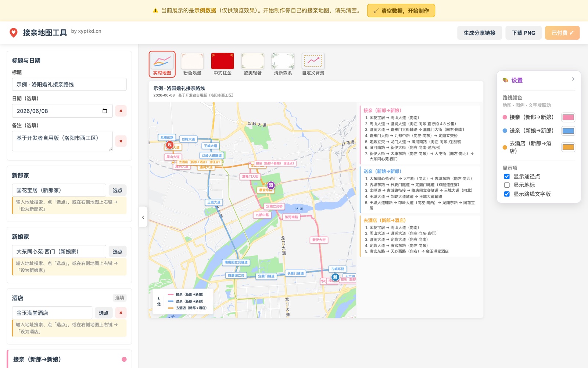Click the 选填 tag beside 酒店
Screen dimensions: 588x368
[119, 298]
